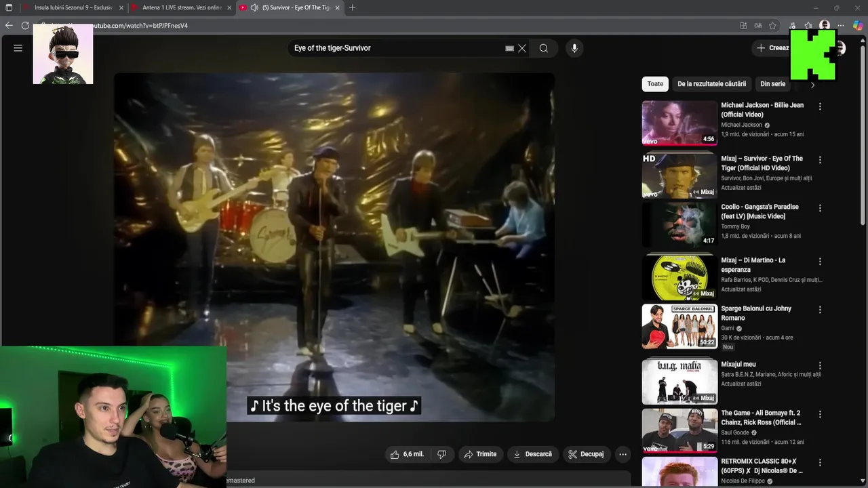Start voice search with the microphone icon
The height and width of the screenshot is (488, 868).
coord(574,48)
